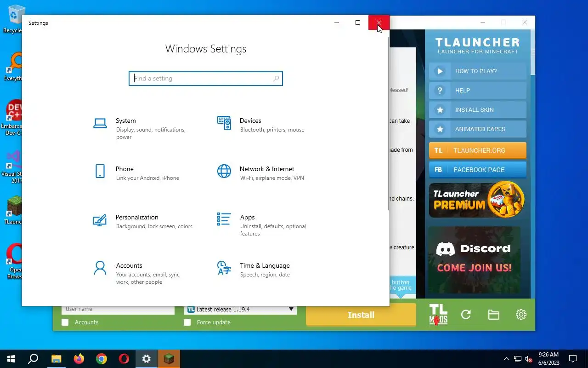Click TLauncher refresh icon
The image size is (588, 368).
click(466, 315)
